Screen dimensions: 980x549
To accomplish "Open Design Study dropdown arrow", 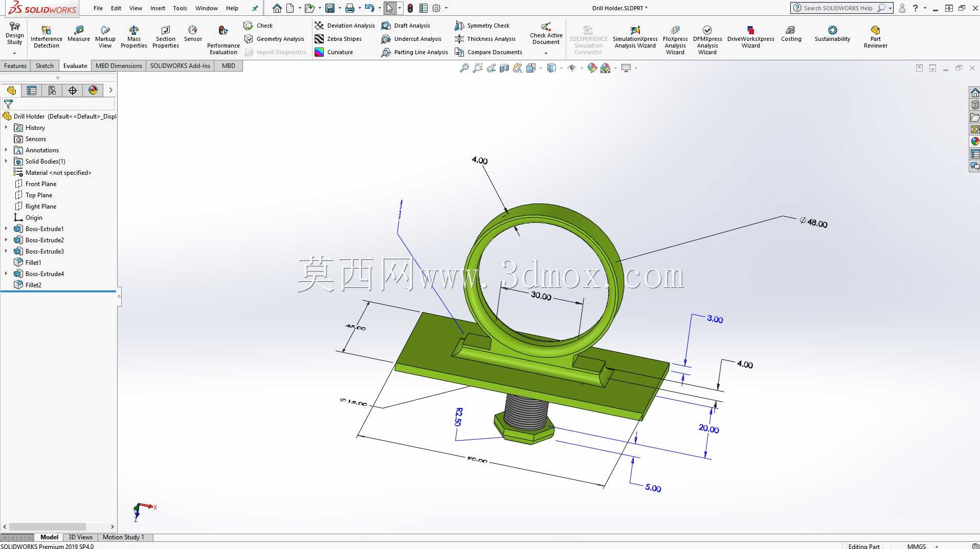I will pos(14,53).
